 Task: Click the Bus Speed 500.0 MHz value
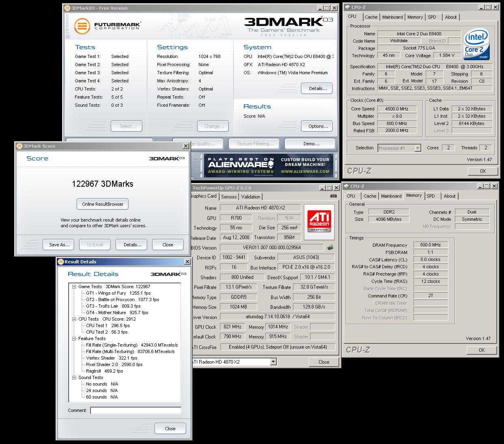pos(396,123)
